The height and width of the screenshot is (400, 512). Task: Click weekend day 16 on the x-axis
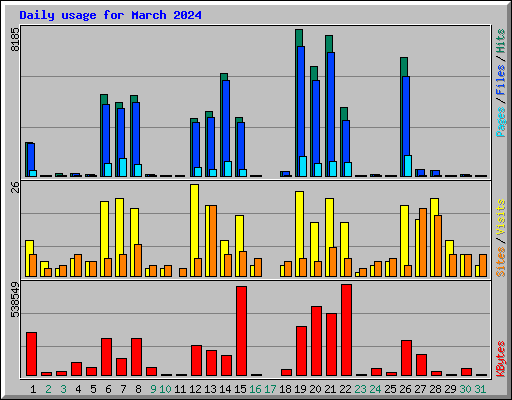point(255,389)
